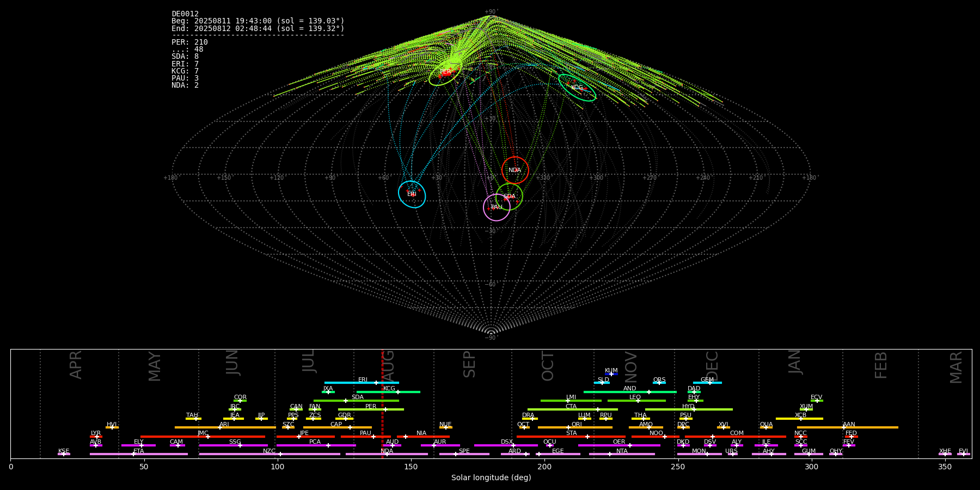Click the AUG month label
Viewport: 980px width, 490px height.
[x=388, y=366]
